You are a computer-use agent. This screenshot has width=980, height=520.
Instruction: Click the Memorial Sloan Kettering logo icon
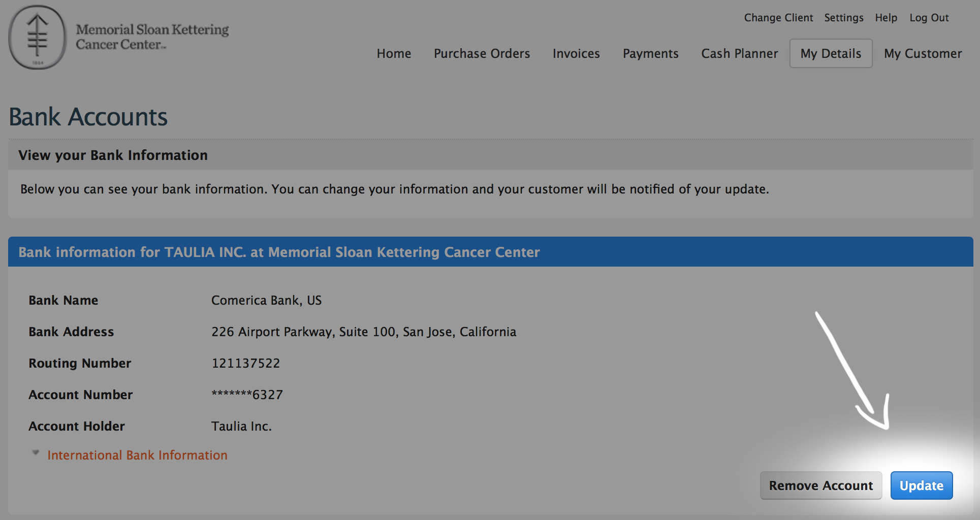(38, 38)
